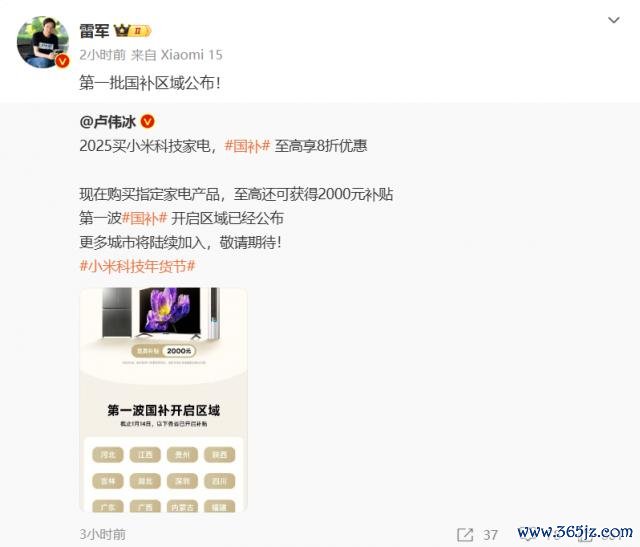
Task: Click the 河北 region tag in the image
Action: point(108,455)
